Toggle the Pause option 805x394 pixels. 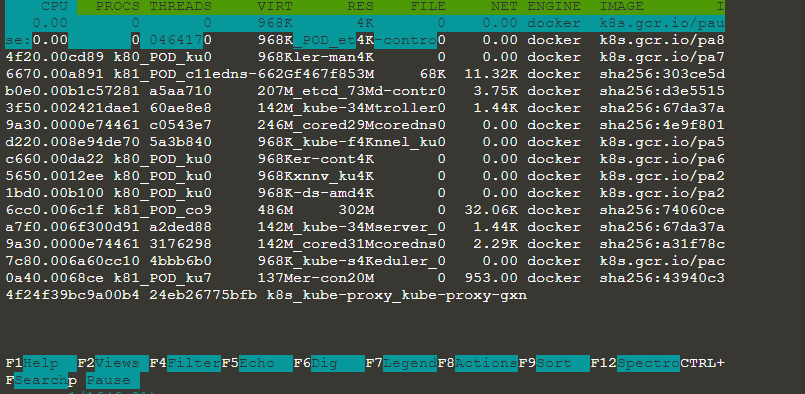[x=112, y=381]
